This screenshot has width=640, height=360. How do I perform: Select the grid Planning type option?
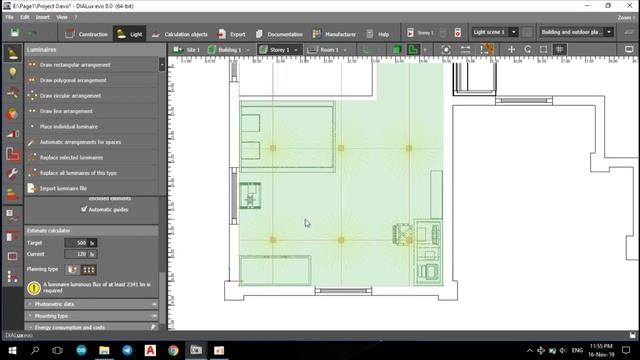89,270
